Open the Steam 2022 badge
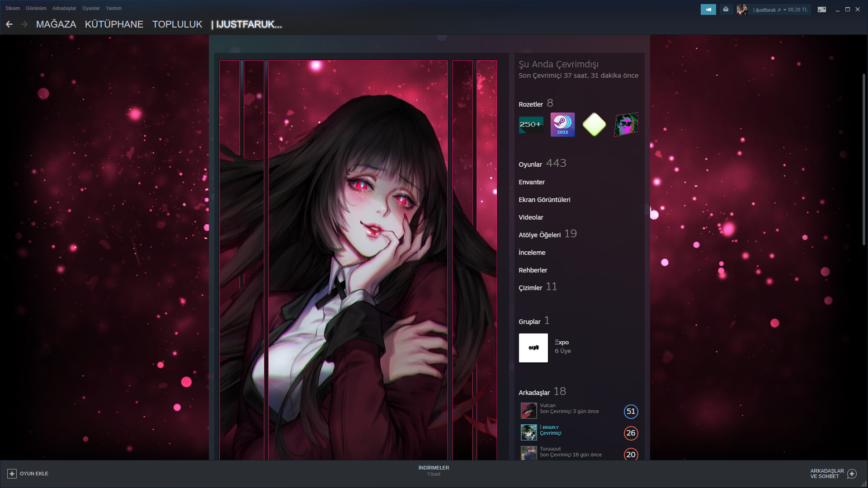 coord(562,125)
